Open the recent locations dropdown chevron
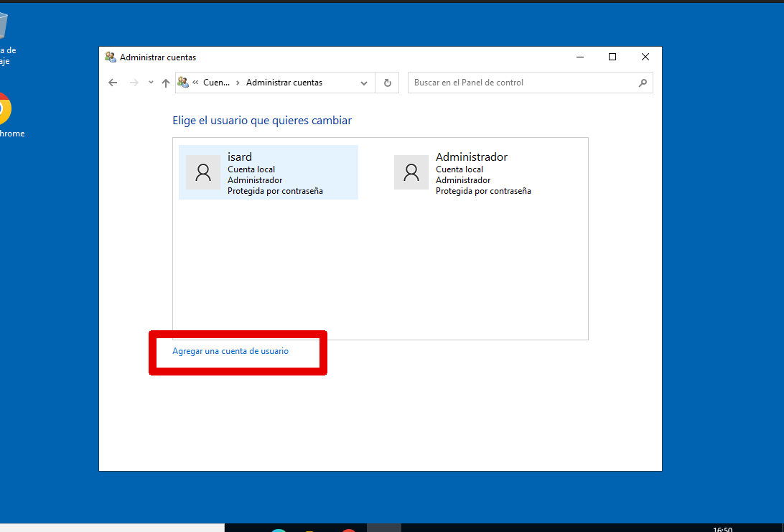The width and height of the screenshot is (784, 532). pos(151,83)
